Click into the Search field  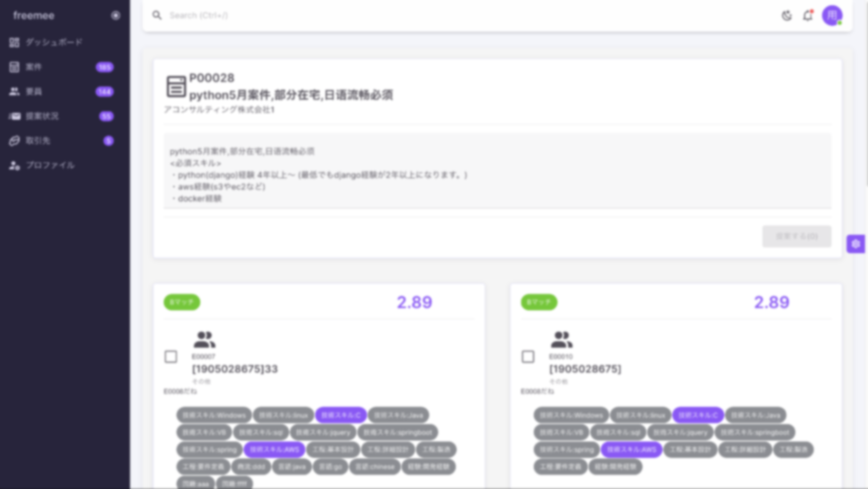tap(422, 15)
